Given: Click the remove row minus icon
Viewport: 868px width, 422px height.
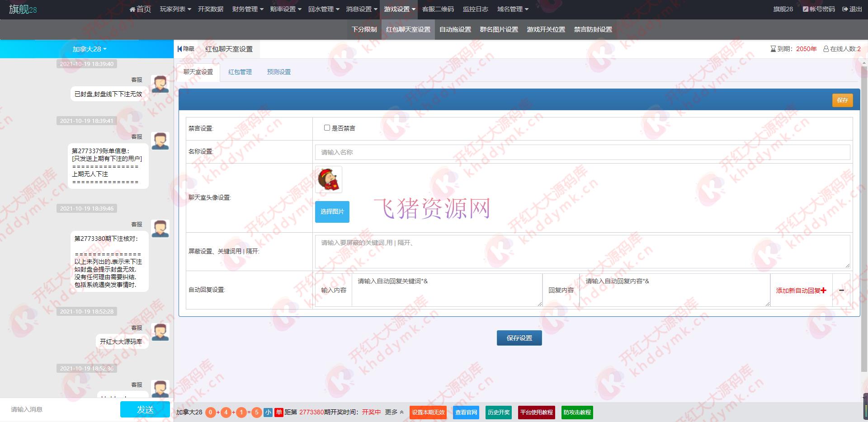Looking at the screenshot, I should click(x=842, y=290).
